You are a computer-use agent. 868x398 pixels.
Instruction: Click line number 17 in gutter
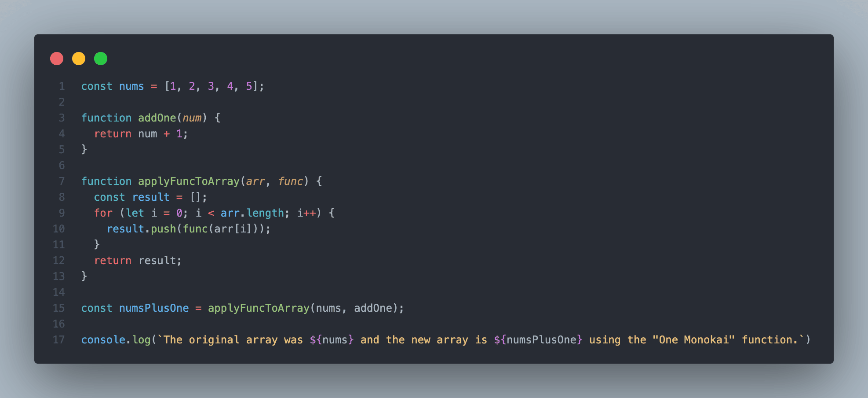click(59, 340)
